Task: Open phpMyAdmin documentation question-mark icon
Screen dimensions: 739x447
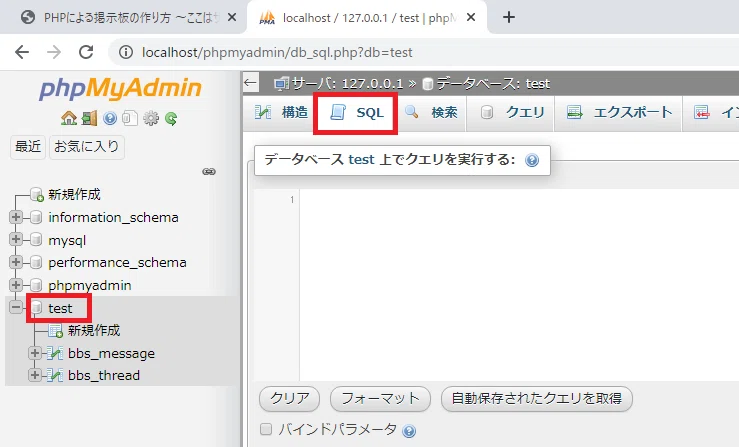Action: click(x=110, y=118)
